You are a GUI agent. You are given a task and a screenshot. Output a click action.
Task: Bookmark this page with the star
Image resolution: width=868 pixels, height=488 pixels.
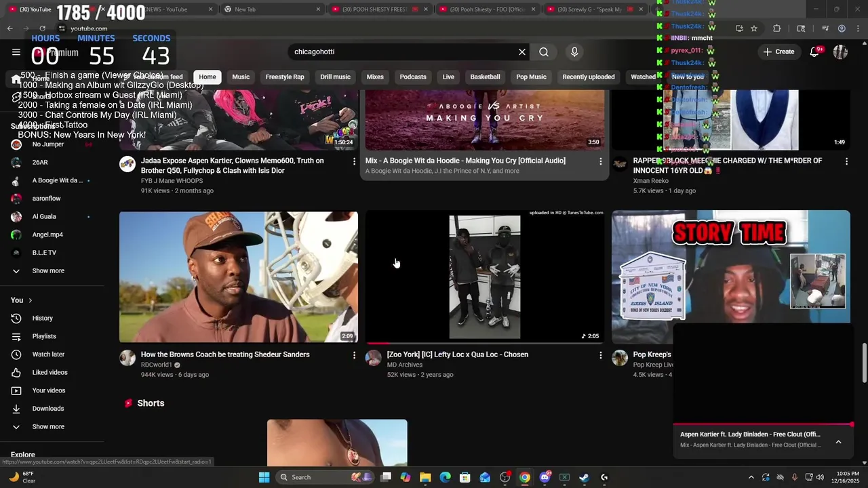754,28
